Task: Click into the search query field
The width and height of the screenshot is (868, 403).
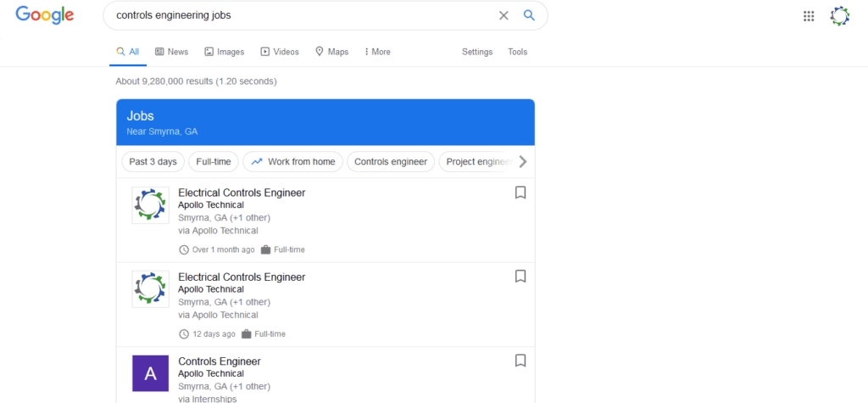Action: point(297,15)
